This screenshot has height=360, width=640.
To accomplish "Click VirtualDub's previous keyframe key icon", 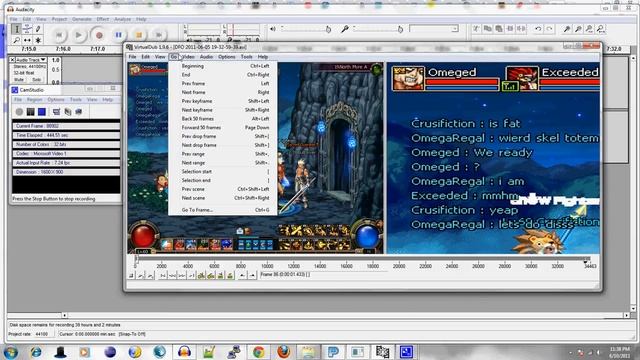I will click(x=201, y=276).
